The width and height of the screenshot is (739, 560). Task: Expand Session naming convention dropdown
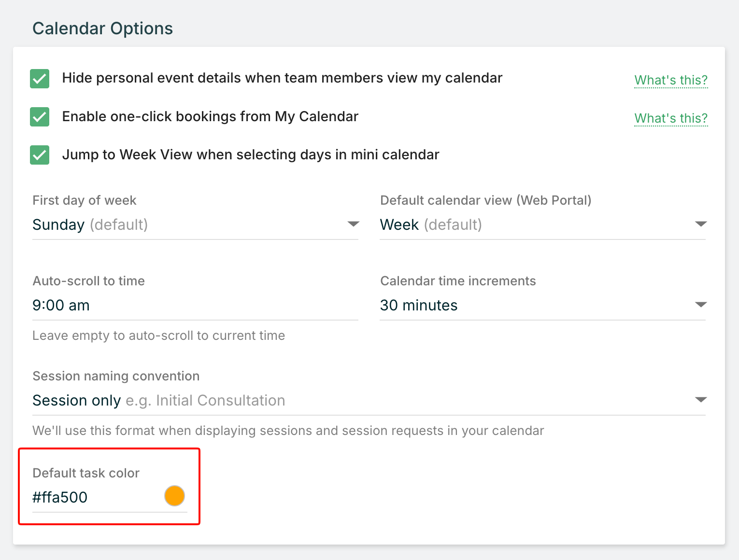pos(369,401)
